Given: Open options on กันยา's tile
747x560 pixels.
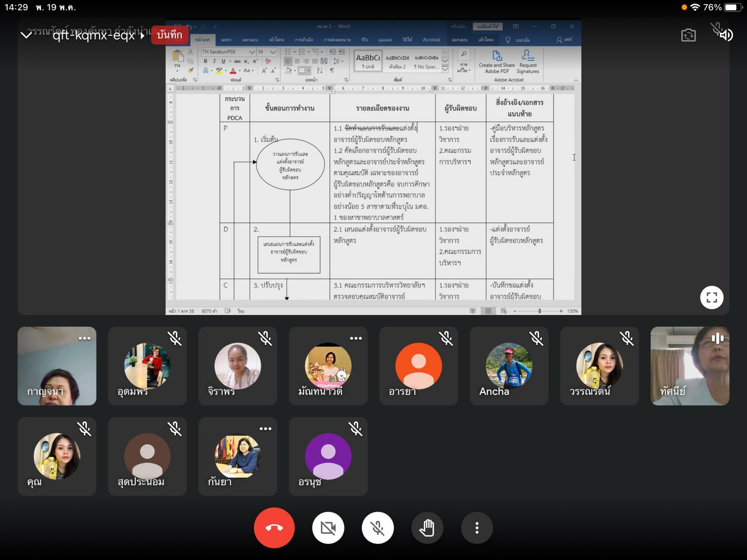Looking at the screenshot, I should coord(265,429).
